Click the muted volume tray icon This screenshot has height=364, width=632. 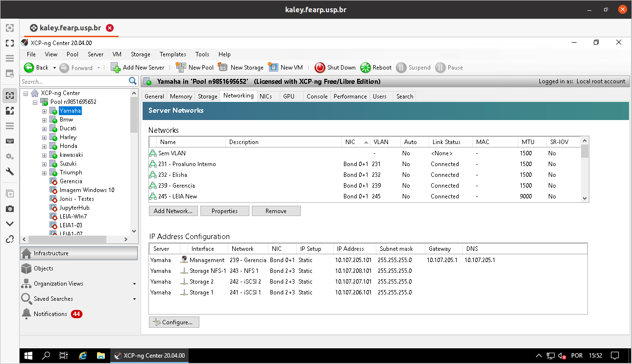(563, 356)
